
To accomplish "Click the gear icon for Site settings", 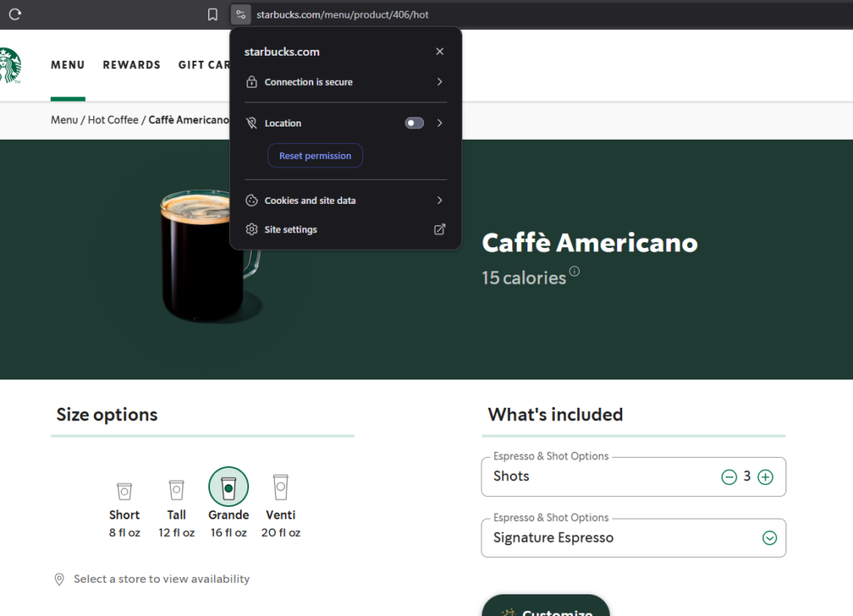I will coord(252,230).
